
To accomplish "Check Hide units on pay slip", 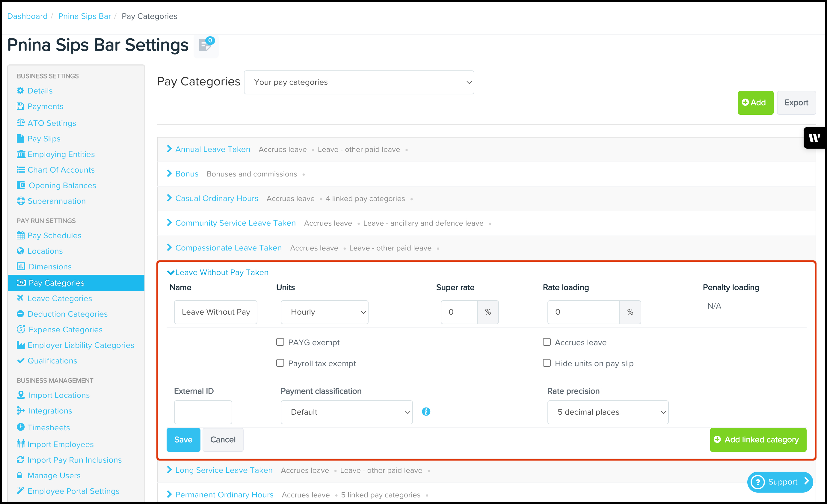I will pos(547,363).
